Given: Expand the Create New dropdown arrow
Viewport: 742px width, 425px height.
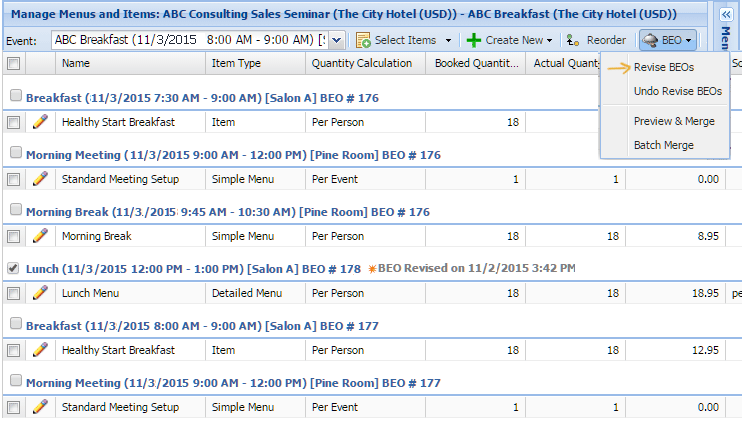Looking at the screenshot, I should pyautogui.click(x=549, y=41).
